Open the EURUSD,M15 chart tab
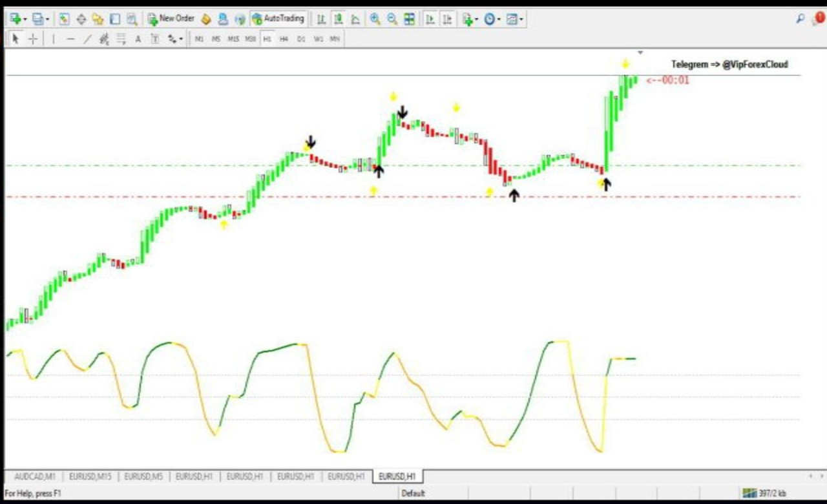The width and height of the screenshot is (827, 504). 90,476
